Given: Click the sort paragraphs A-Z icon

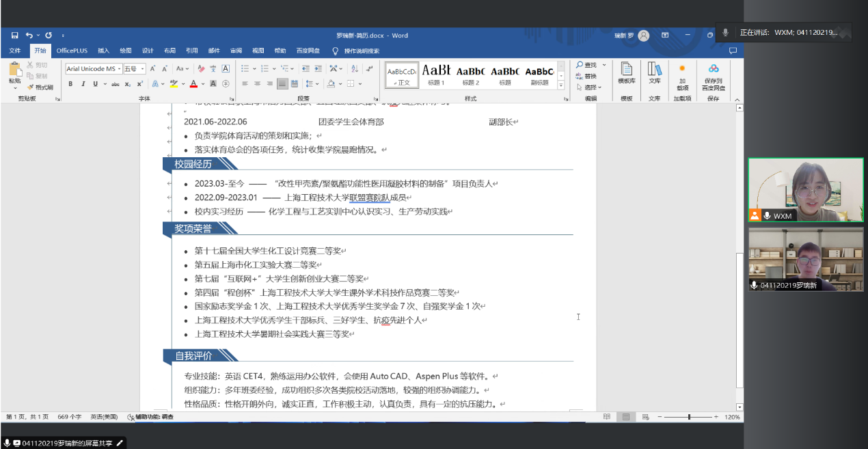Looking at the screenshot, I should coord(354,68).
